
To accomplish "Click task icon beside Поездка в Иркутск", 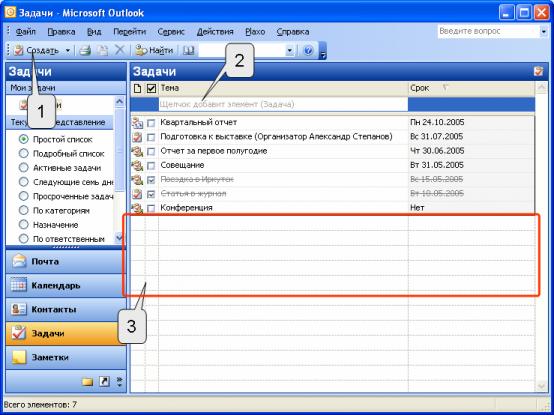I will tap(137, 179).
